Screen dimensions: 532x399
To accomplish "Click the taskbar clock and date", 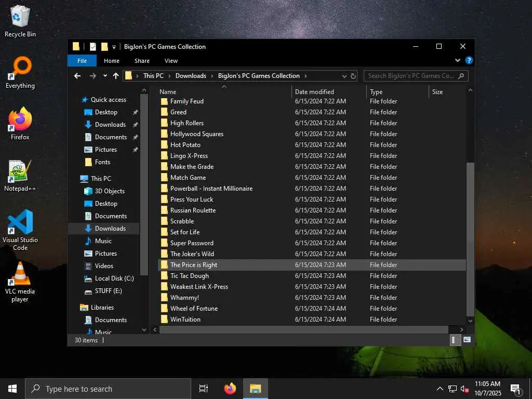I will pos(487,389).
